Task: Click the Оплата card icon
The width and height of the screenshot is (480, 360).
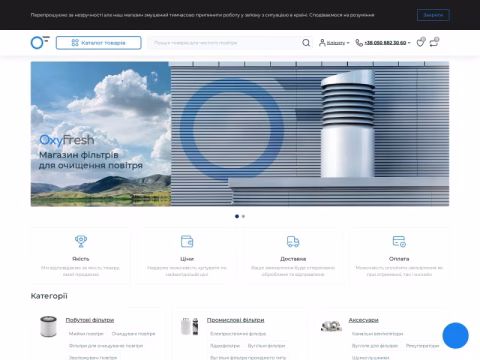Action: [x=399, y=241]
